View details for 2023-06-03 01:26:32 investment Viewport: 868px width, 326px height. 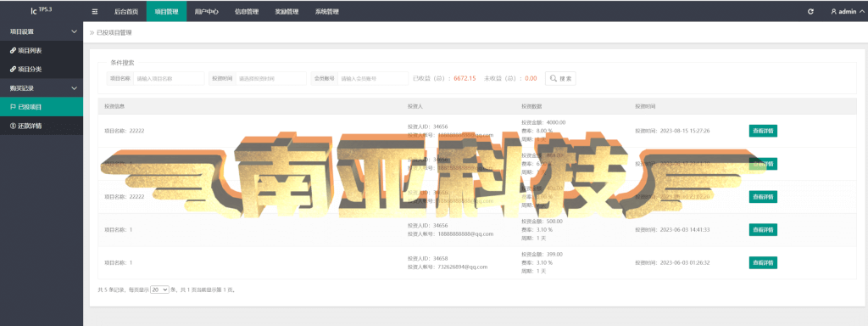click(763, 263)
